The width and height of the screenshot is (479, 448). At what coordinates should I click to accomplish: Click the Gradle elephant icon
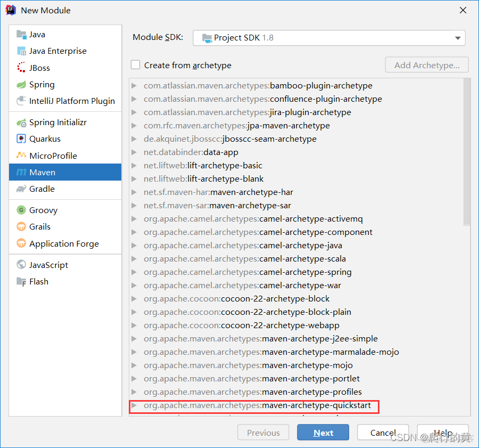[x=21, y=189]
